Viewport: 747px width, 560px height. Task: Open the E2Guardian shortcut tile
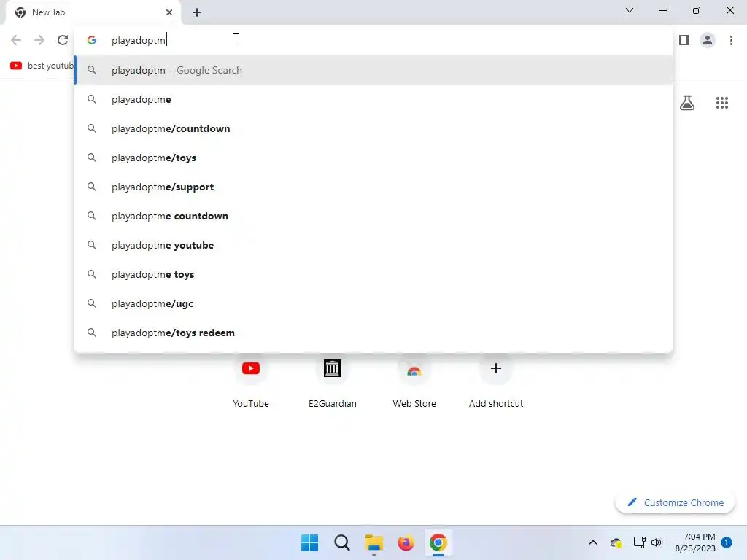click(x=333, y=381)
